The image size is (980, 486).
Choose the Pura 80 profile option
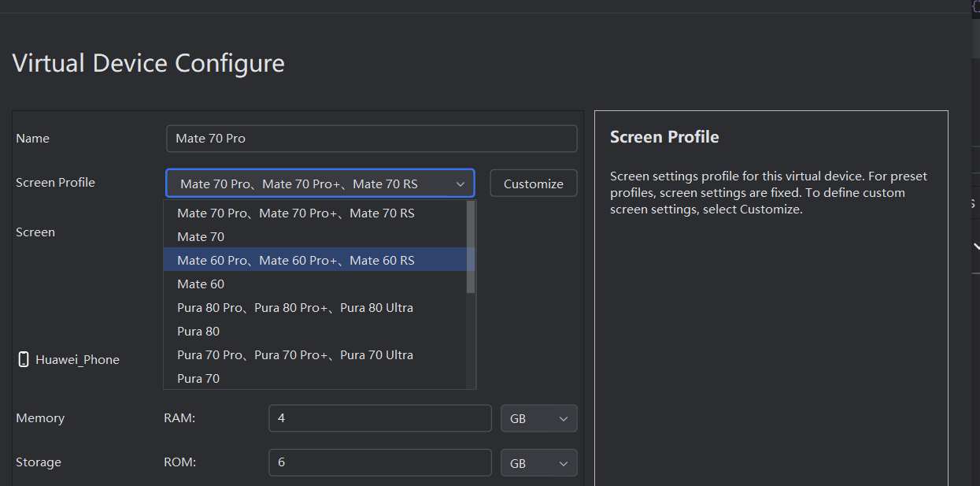[x=198, y=332]
